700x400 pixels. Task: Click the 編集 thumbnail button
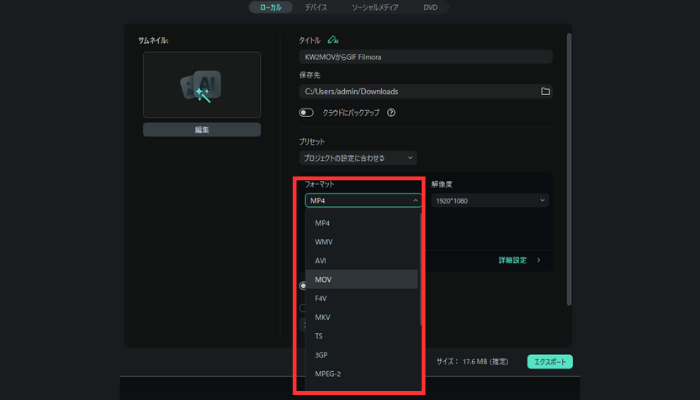pyautogui.click(x=202, y=129)
